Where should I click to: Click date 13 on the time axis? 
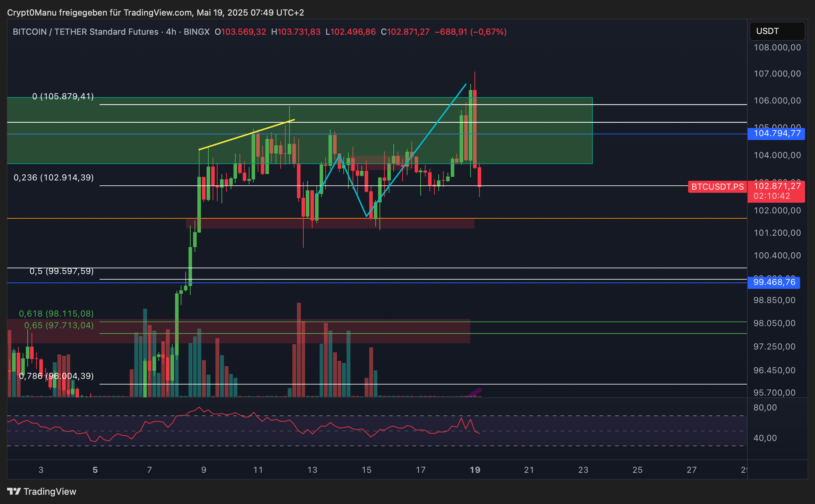tap(312, 470)
